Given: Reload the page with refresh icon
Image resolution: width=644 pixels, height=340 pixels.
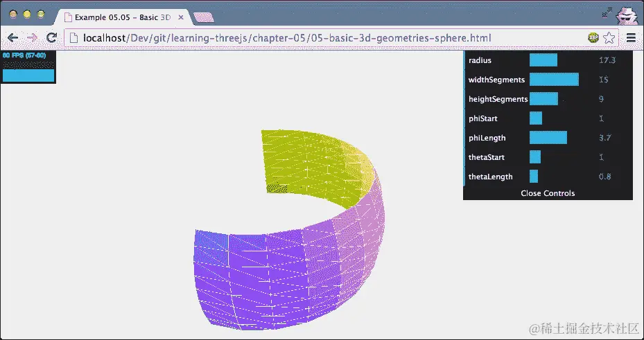Looking at the screenshot, I should [x=51, y=38].
